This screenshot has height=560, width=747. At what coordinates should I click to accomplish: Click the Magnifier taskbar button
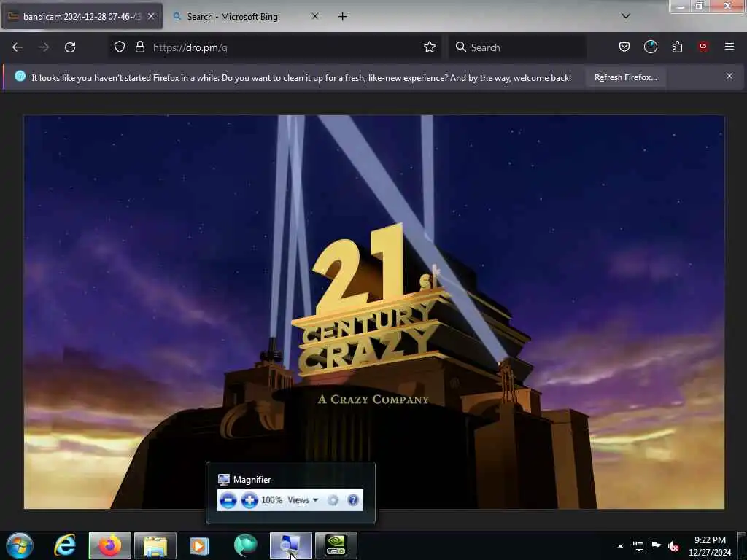pos(290,545)
